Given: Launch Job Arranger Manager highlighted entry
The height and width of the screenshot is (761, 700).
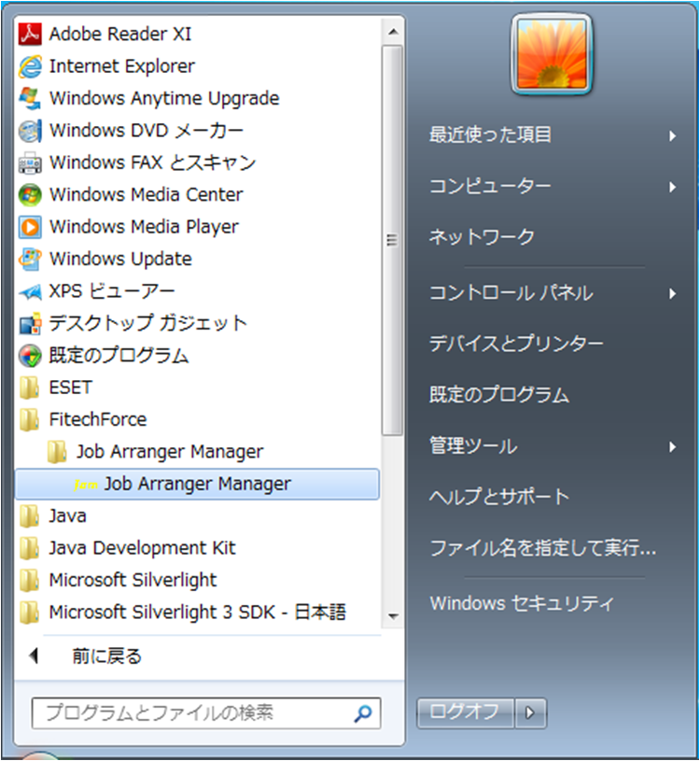Looking at the screenshot, I should pyautogui.click(x=197, y=485).
